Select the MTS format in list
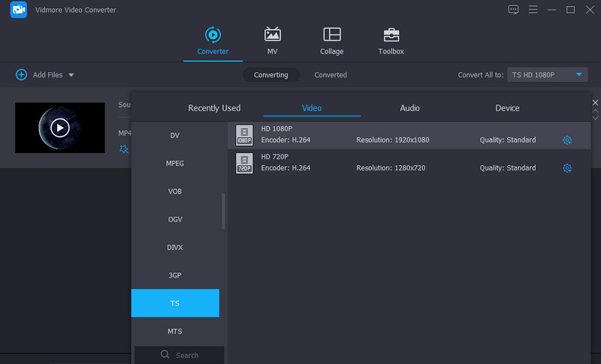Screen dimensions: 601x364 click(175, 331)
